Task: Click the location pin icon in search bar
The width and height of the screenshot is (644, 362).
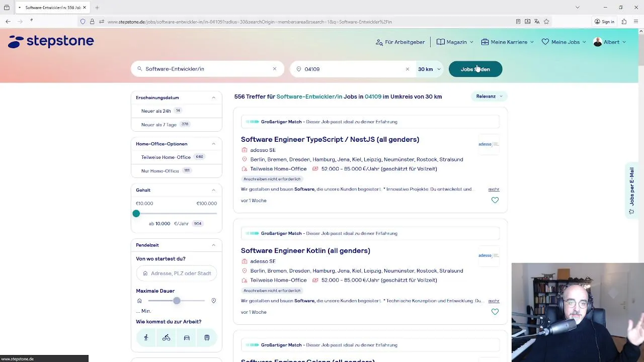Action: [x=298, y=69]
